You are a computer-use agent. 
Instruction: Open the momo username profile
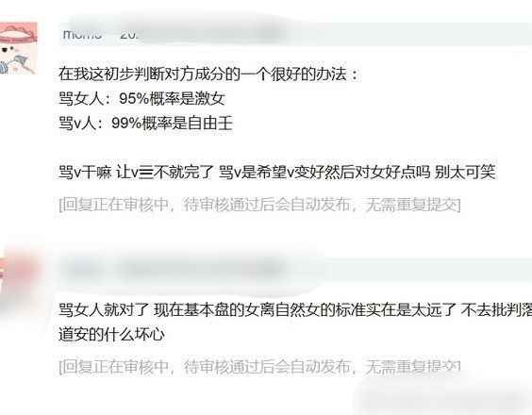pyautogui.click(x=82, y=34)
